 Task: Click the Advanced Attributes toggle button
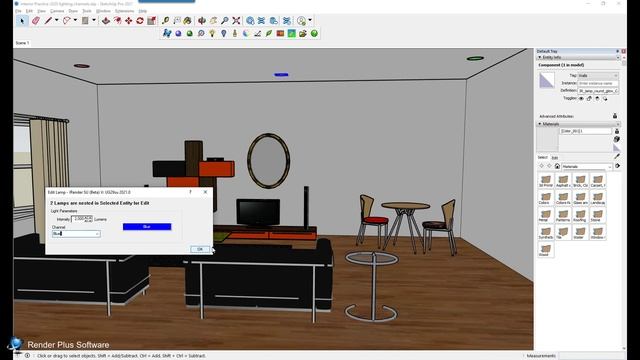pyautogui.click(x=615, y=116)
